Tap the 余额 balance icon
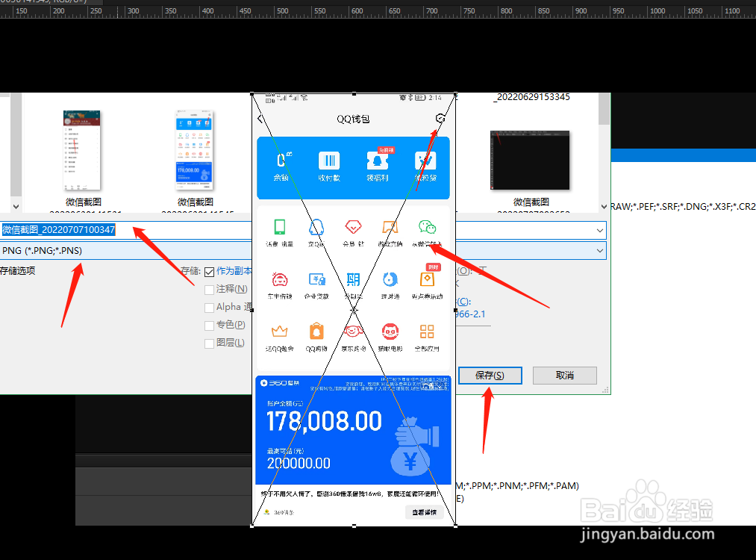 pyautogui.click(x=281, y=161)
